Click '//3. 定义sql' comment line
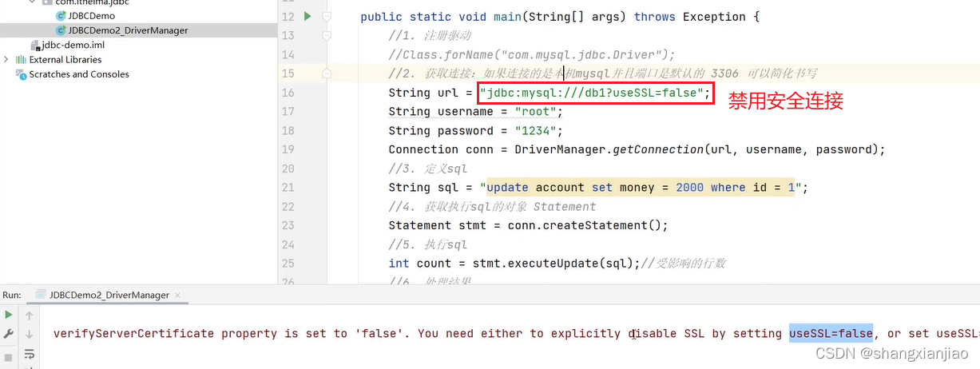This screenshot has height=369, width=980. click(428, 169)
